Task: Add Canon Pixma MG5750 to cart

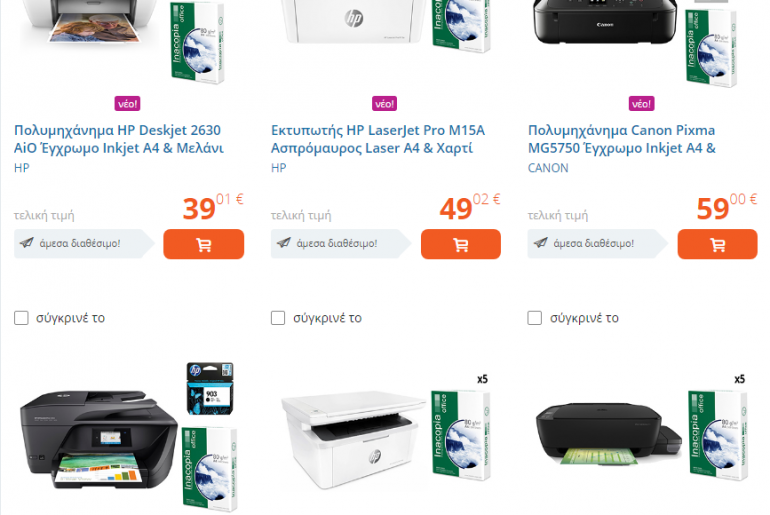Action: [717, 244]
